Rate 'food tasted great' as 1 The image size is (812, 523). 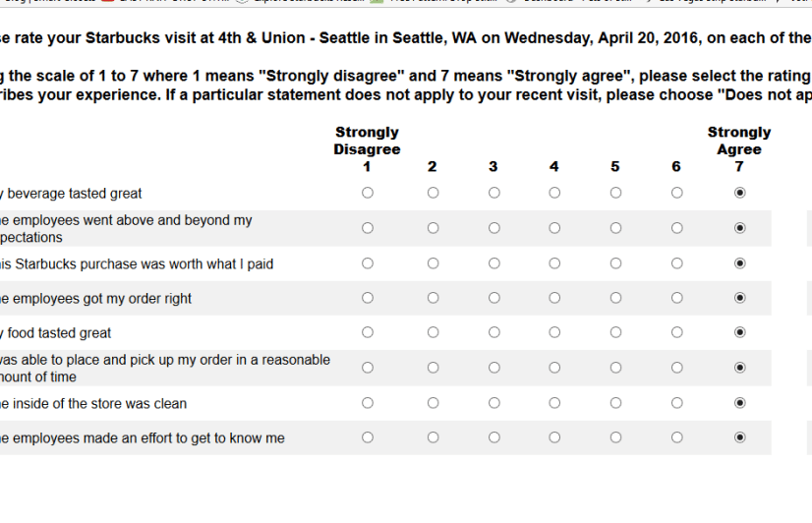367,332
